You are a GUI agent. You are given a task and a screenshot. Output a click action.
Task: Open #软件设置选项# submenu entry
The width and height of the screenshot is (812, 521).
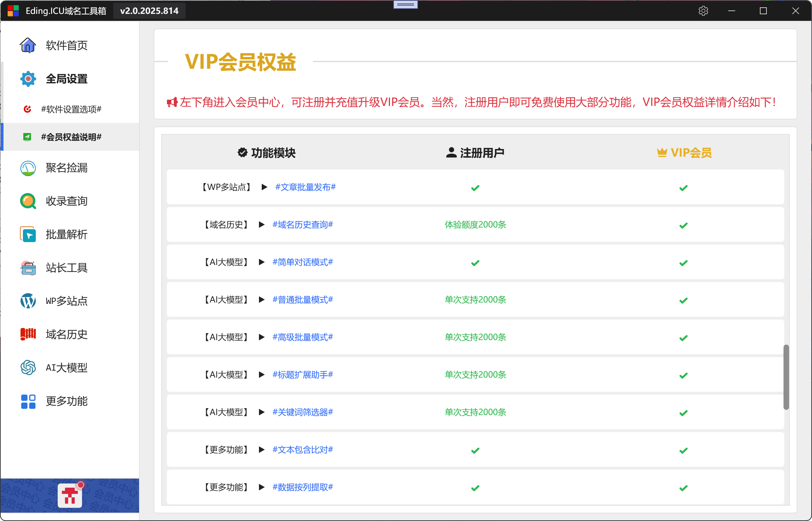coord(70,109)
